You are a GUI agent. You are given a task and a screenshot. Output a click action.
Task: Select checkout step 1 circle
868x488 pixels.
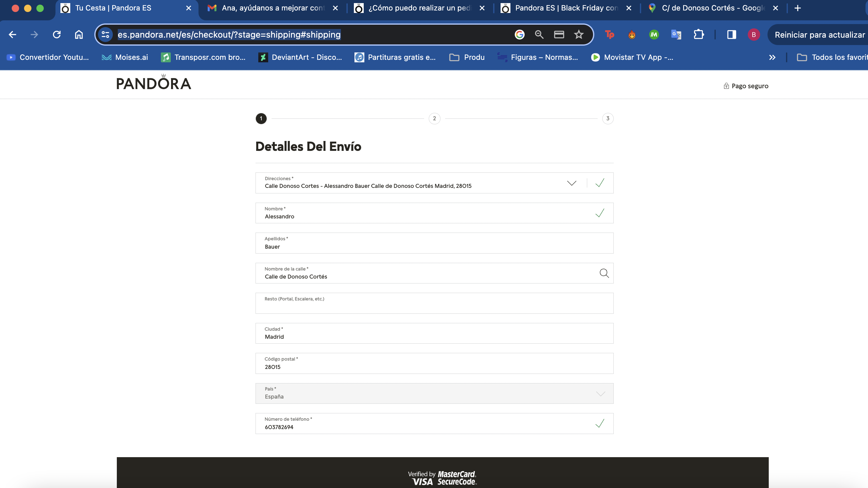click(261, 118)
